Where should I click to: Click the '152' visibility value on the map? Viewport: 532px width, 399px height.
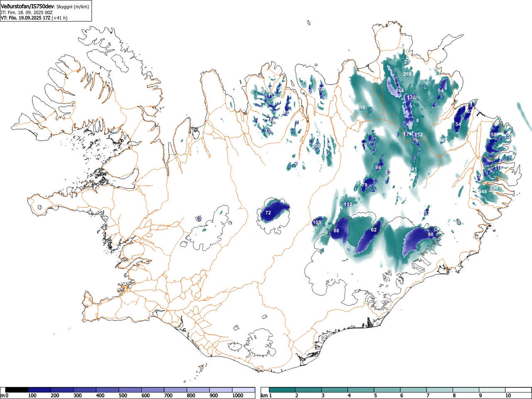pyautogui.click(x=419, y=135)
